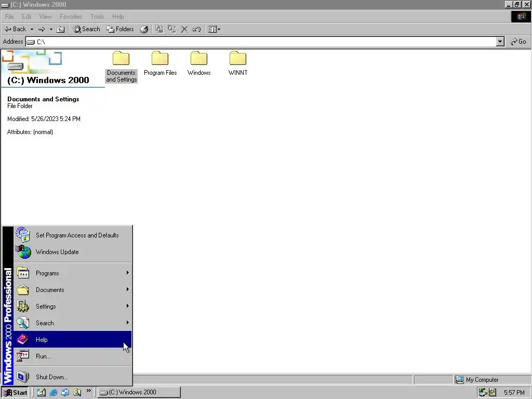Screen dimensions: 532x399
Task: Expand the Address bar dropdown list
Action: click(500, 42)
